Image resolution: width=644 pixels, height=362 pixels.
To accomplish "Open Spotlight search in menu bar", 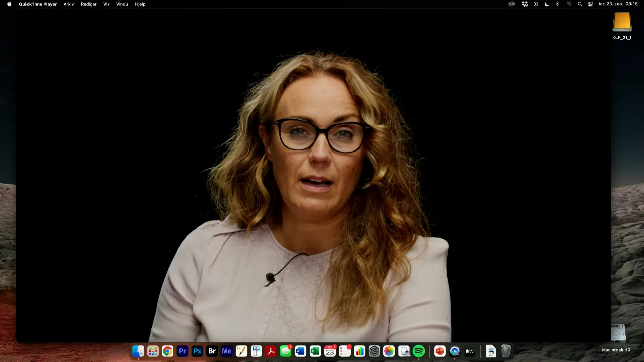I will [580, 4].
